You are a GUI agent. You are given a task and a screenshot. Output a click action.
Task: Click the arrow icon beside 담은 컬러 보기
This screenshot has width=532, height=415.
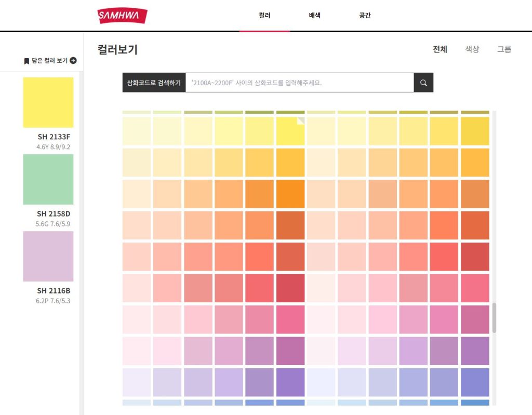coord(73,61)
